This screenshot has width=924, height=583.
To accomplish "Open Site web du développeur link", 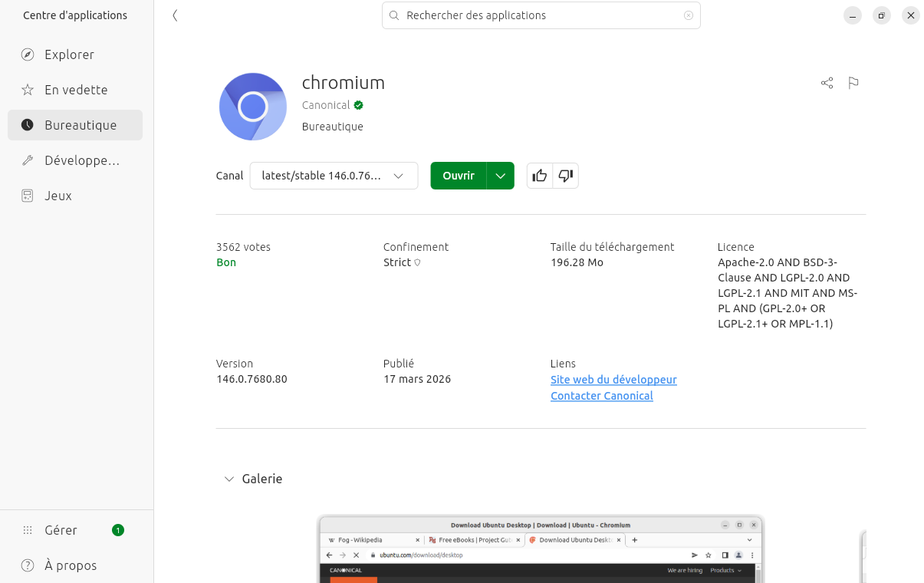I will [x=613, y=380].
